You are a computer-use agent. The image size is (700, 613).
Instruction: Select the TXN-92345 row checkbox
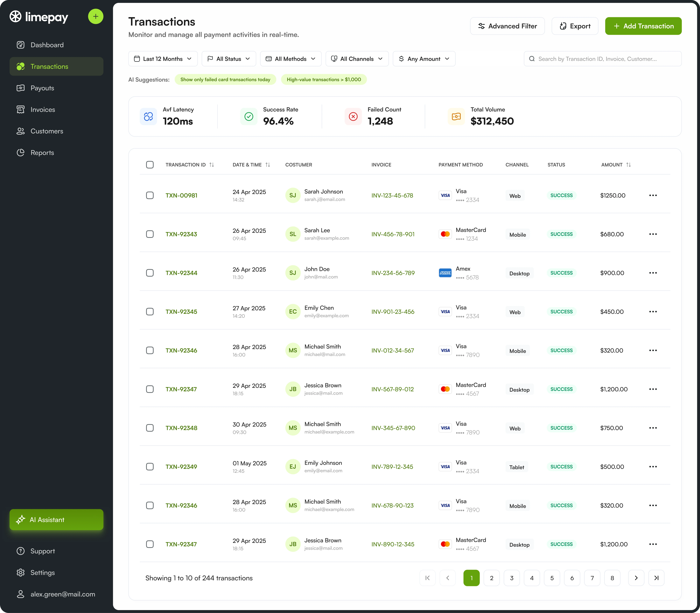coord(150,312)
